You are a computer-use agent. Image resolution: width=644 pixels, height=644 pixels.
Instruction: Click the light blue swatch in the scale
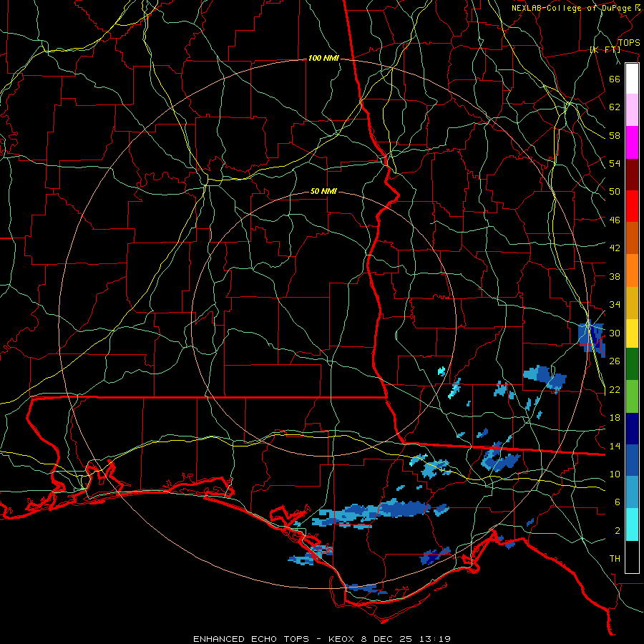pyautogui.click(x=632, y=492)
